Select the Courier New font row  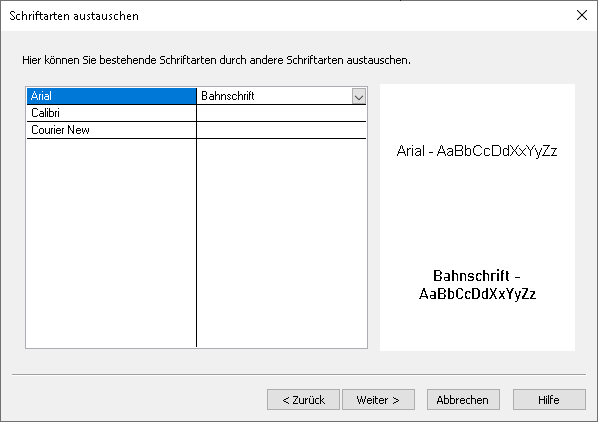[x=111, y=130]
